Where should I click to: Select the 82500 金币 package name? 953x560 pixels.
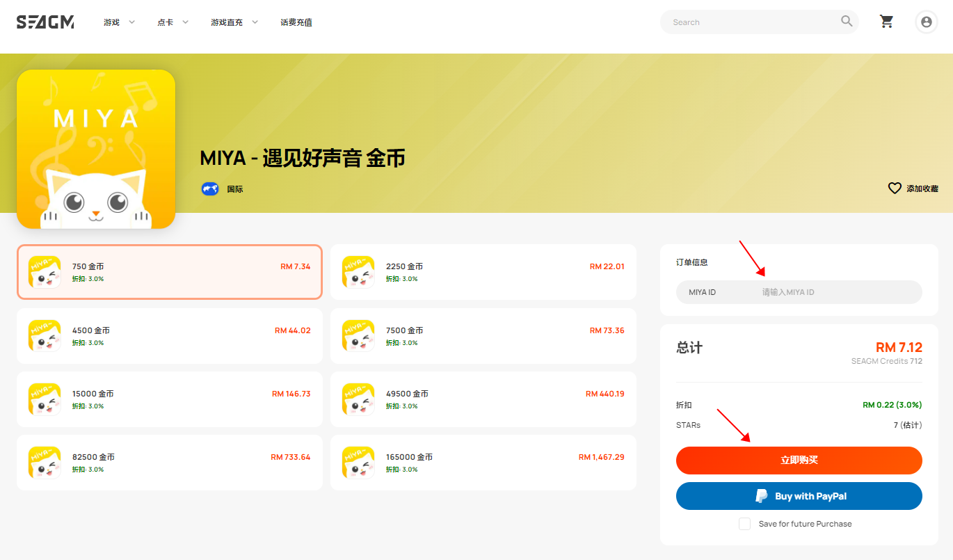tap(93, 457)
